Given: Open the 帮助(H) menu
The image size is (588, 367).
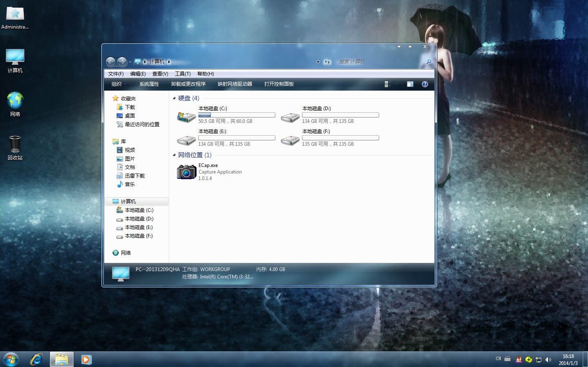Looking at the screenshot, I should tap(206, 74).
